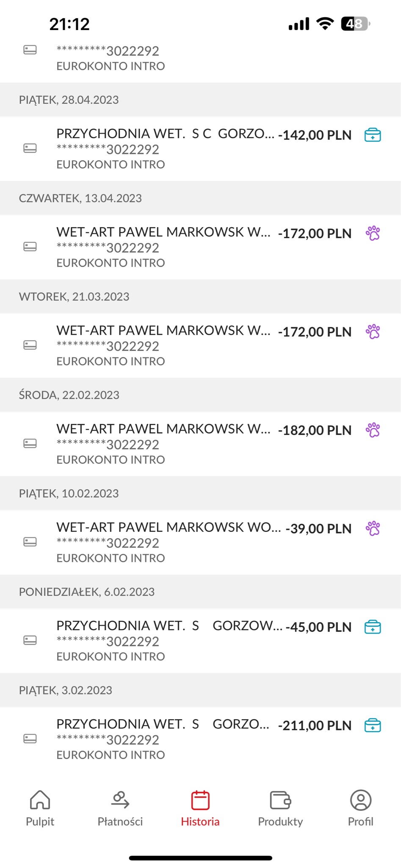This screenshot has height=868, width=401.
Task: Tap the paw icon next to -39,00 PLN
Action: pos(373,528)
